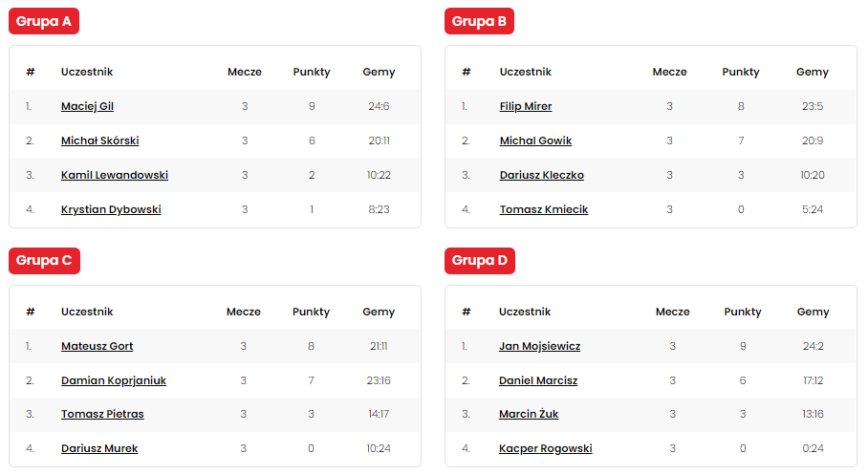Image resolution: width=868 pixels, height=475 pixels.
Task: Click Mateusz Gort in Grupa C
Action: pyautogui.click(x=97, y=346)
